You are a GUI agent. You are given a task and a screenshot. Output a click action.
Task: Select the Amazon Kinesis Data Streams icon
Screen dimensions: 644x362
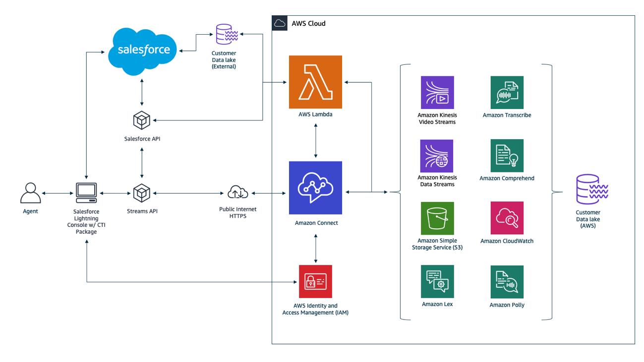[x=437, y=155]
